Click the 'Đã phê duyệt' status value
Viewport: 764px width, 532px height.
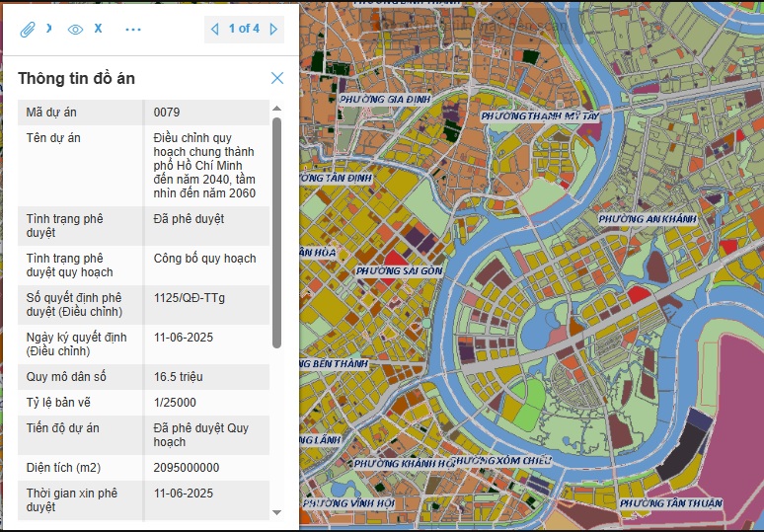pyautogui.click(x=189, y=219)
